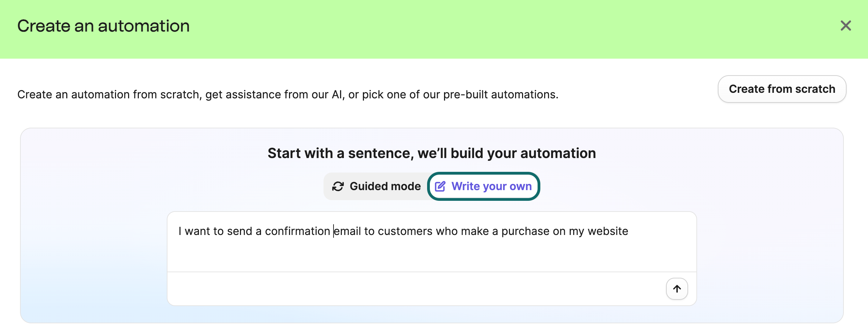Select the Write your own tab
Viewport: 868px width, 334px height.
click(x=483, y=186)
